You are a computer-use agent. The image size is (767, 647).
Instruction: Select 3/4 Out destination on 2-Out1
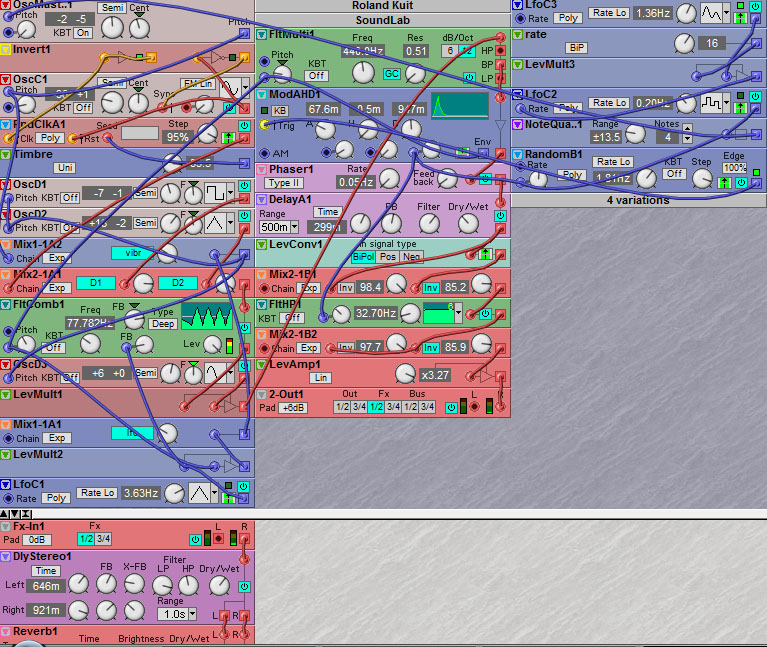359,407
